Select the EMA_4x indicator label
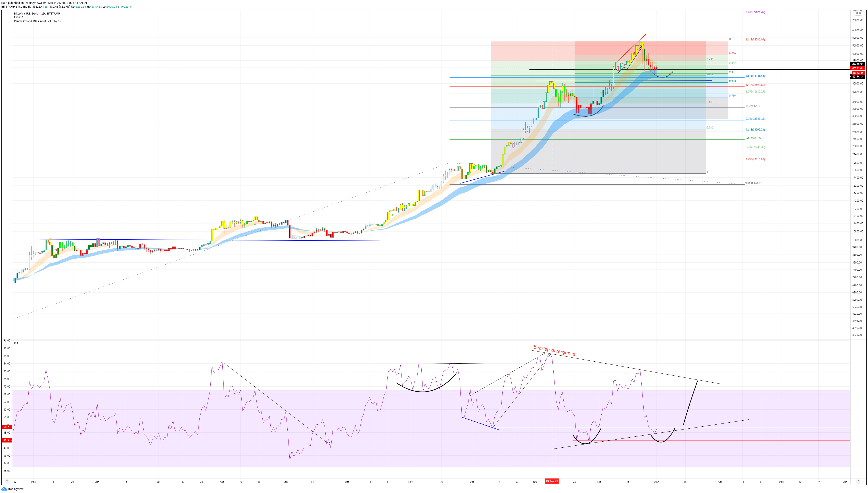The image size is (868, 493). tap(19, 17)
